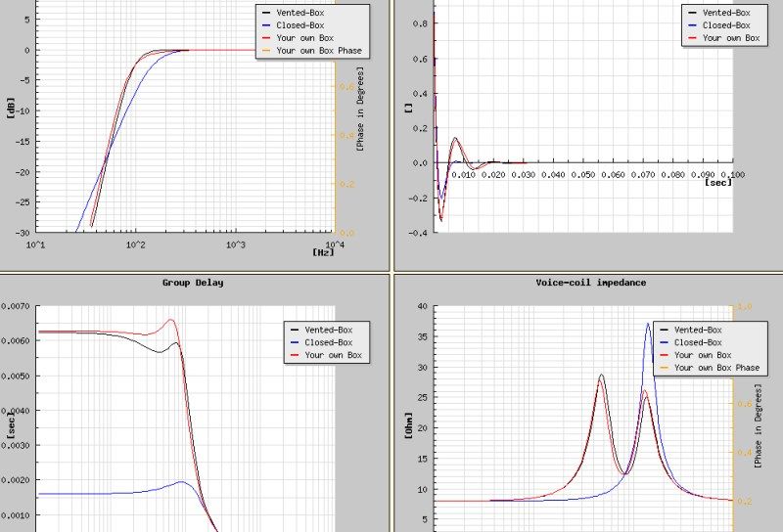783x532 pixels.
Task: Click the -25 tick on the dB axis
Action: click(x=23, y=202)
